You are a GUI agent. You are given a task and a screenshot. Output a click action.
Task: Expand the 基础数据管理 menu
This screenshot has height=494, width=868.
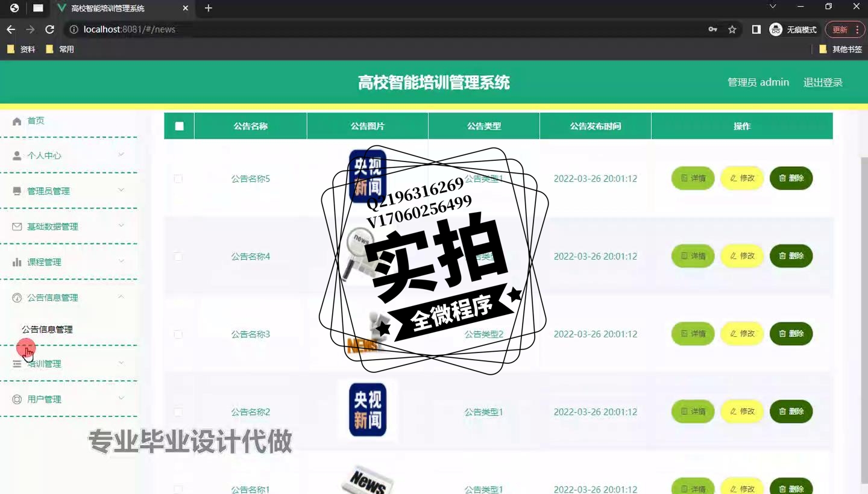(x=69, y=227)
